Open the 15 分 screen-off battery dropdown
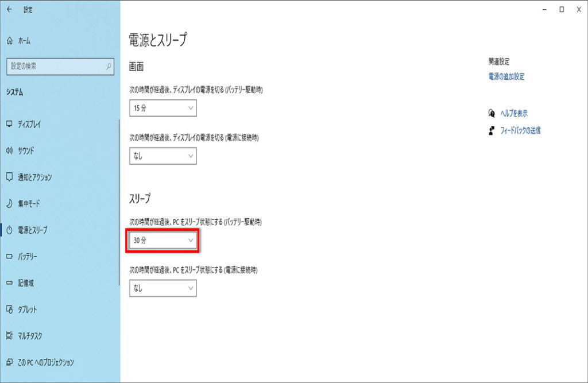The width and height of the screenshot is (588, 383). point(163,108)
